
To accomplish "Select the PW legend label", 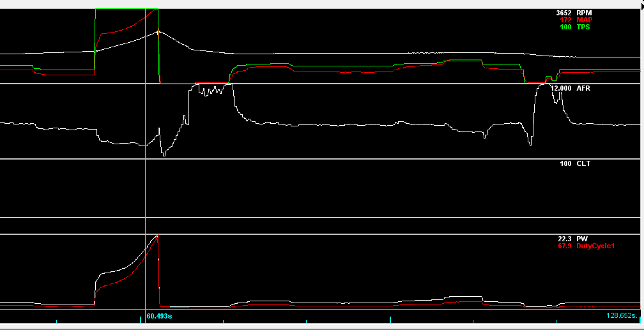I will click(572, 239).
